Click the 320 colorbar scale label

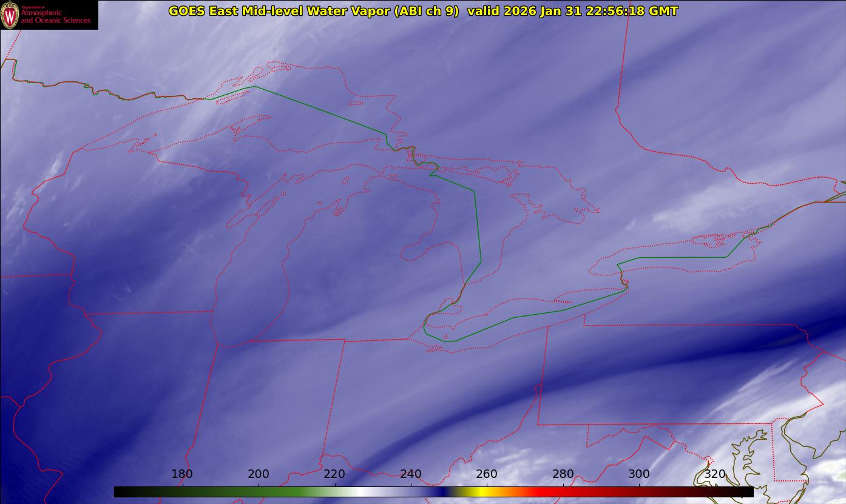(715, 474)
